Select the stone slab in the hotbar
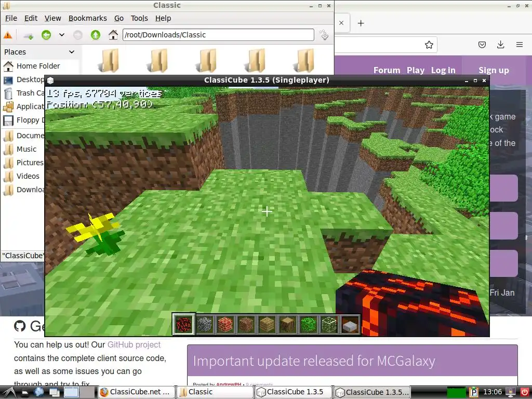Screen dimensions: 532x399 click(350, 324)
